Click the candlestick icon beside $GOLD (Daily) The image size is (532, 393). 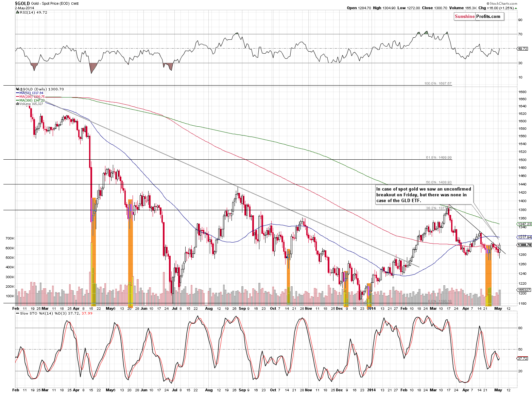[17, 89]
